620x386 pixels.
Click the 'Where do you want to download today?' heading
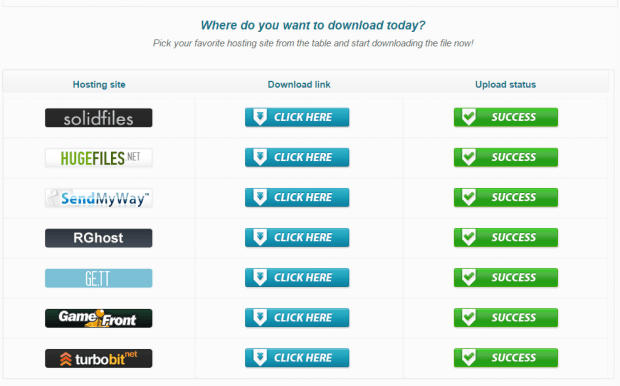313,25
